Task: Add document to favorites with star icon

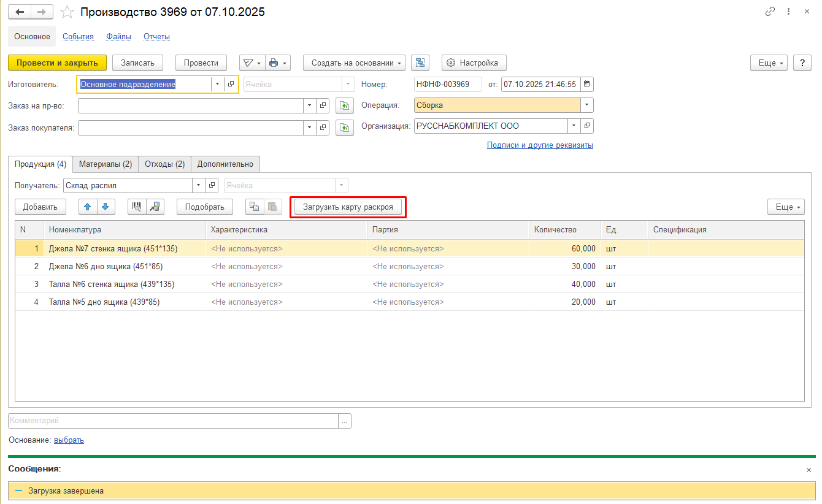Action: 68,12
